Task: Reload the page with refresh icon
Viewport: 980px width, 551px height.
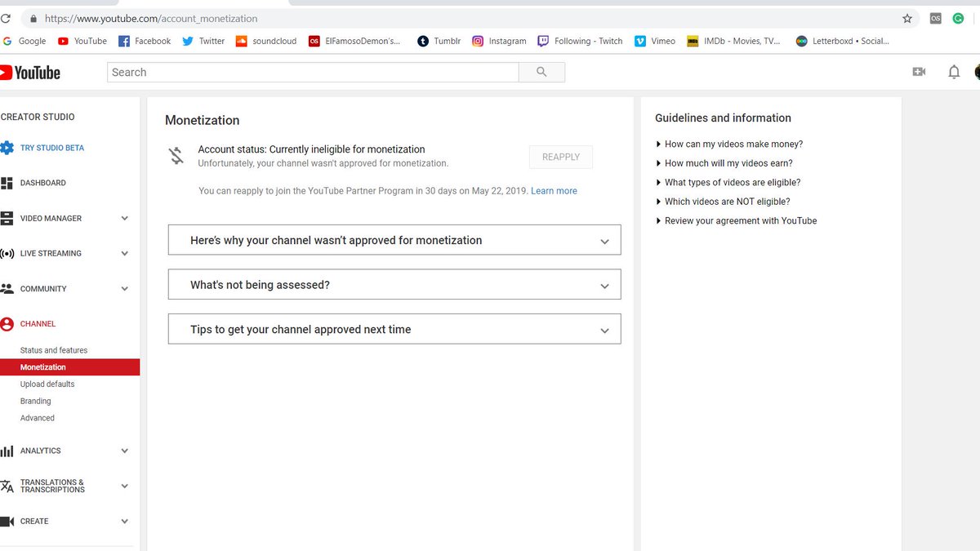Action: pos(6,18)
